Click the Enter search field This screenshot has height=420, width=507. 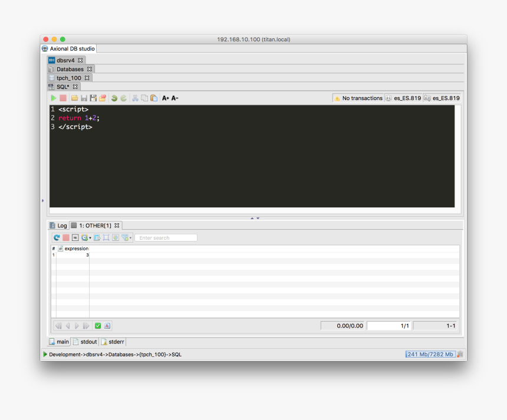pos(166,238)
